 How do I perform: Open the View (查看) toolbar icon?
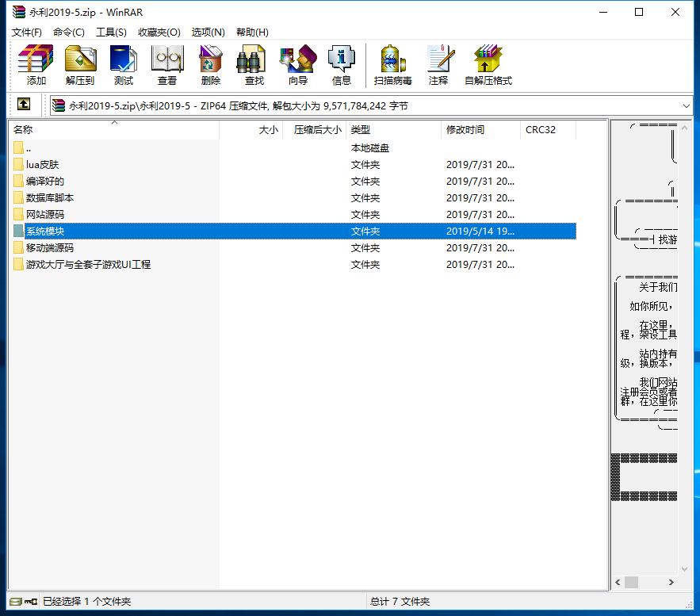[x=167, y=65]
